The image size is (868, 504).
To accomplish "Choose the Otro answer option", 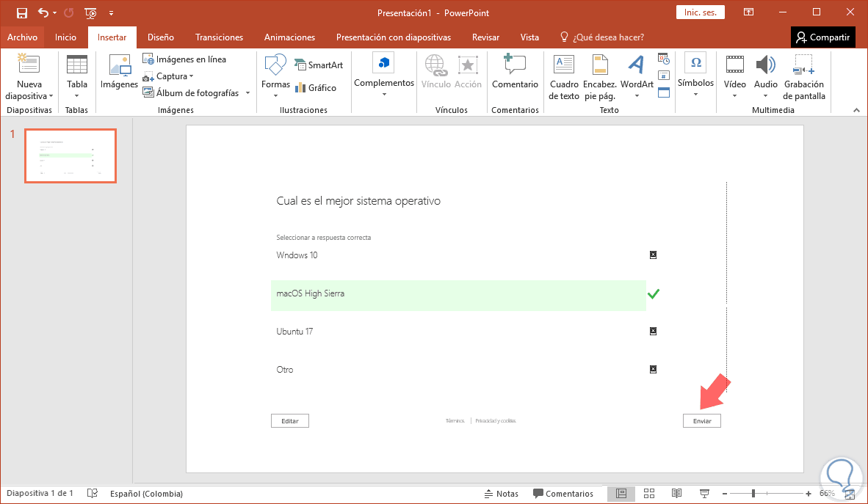I will pyautogui.click(x=285, y=370).
